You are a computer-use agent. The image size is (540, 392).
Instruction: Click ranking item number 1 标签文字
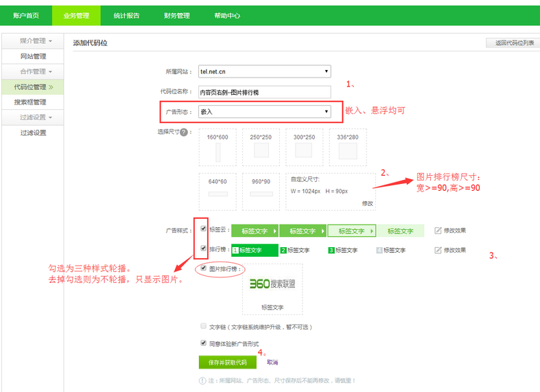pos(255,251)
